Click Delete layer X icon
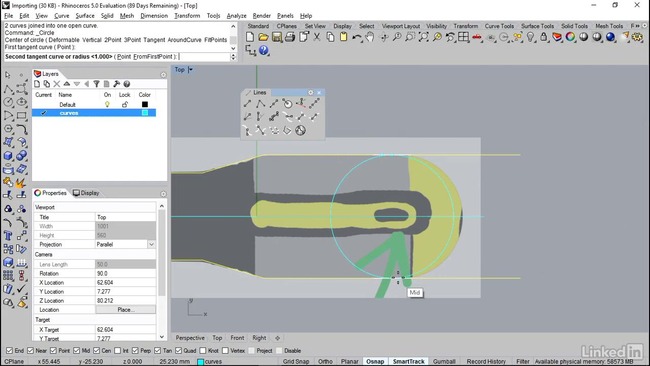Image resolution: width=650 pixels, height=366 pixels. [57, 84]
